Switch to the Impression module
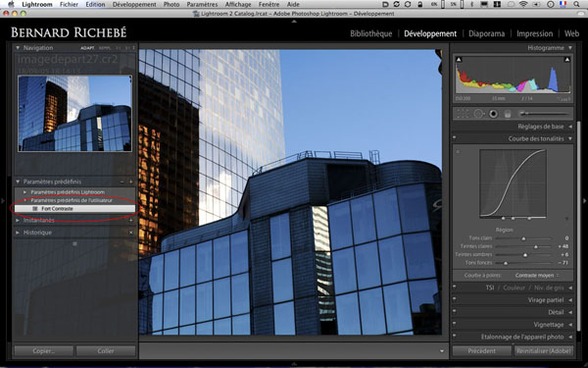Viewport: 588px width, 368px height. [x=534, y=33]
